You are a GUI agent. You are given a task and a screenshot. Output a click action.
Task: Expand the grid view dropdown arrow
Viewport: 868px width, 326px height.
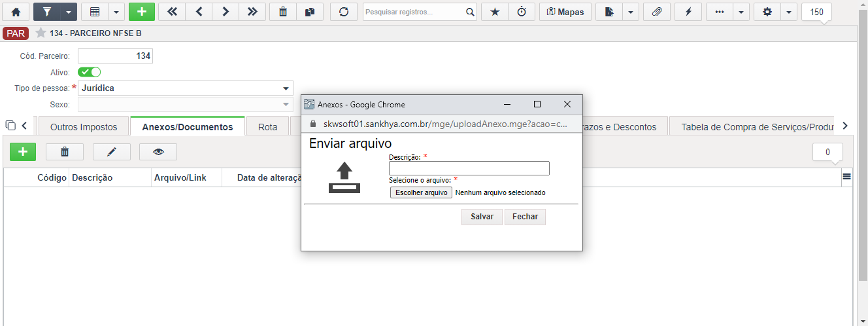116,12
